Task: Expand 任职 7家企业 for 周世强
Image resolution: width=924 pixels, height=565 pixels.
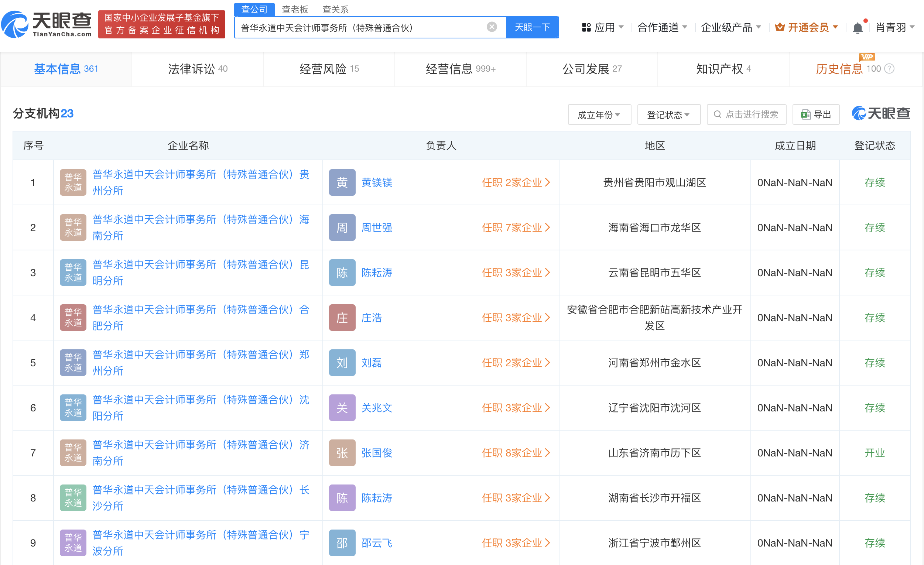Action: 516,227
